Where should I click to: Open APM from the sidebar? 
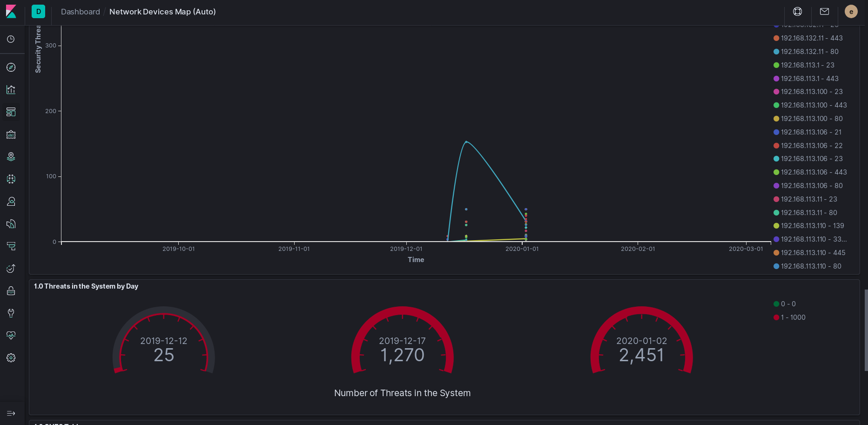click(11, 246)
